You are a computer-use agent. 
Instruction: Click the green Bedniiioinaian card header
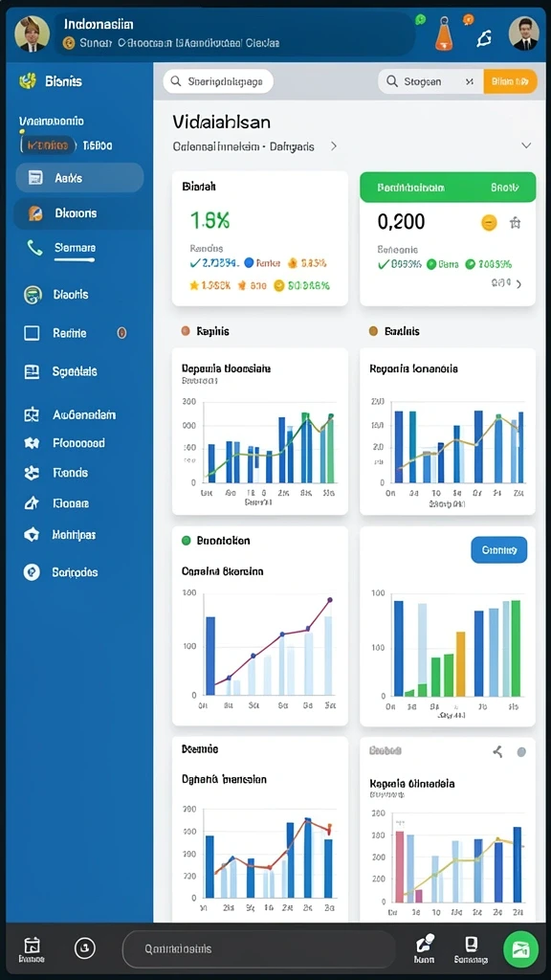448,187
